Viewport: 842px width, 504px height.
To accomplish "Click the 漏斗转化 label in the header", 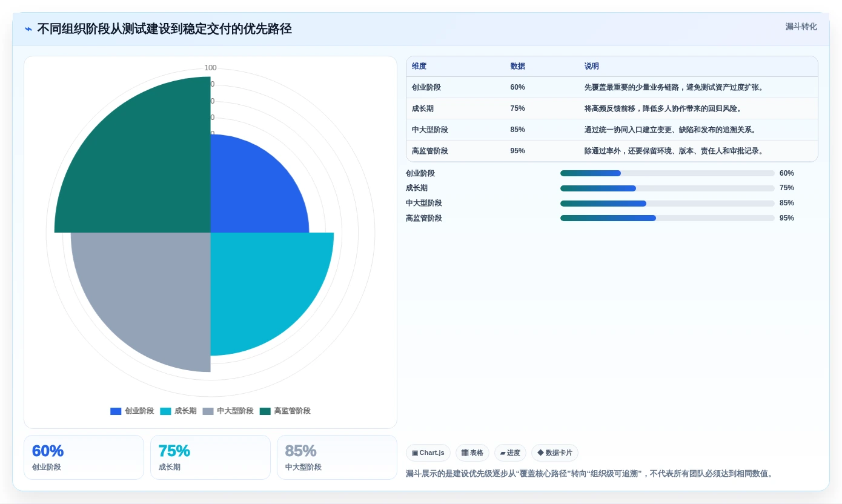I will 801,27.
